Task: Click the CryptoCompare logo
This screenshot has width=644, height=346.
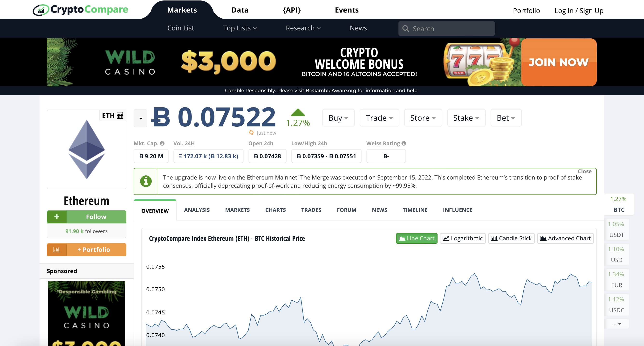Action: pyautogui.click(x=80, y=10)
